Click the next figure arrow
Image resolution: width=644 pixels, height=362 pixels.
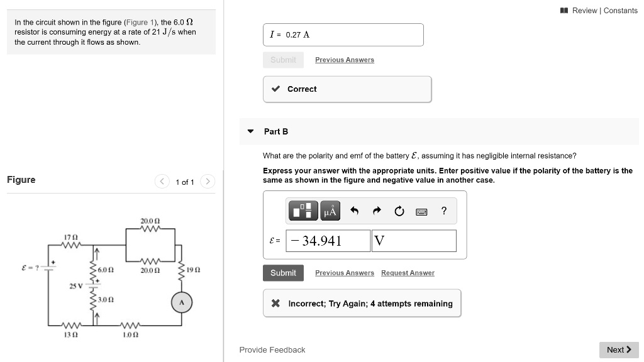(x=208, y=181)
